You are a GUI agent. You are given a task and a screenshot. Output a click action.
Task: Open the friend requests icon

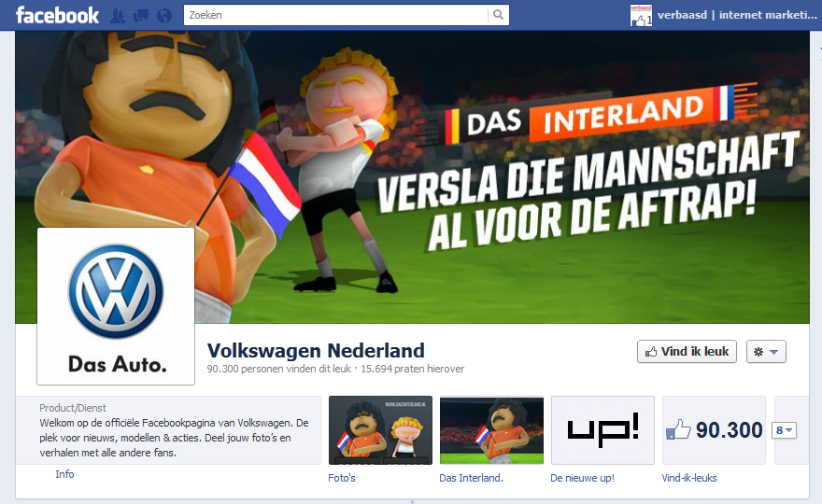click(x=118, y=16)
